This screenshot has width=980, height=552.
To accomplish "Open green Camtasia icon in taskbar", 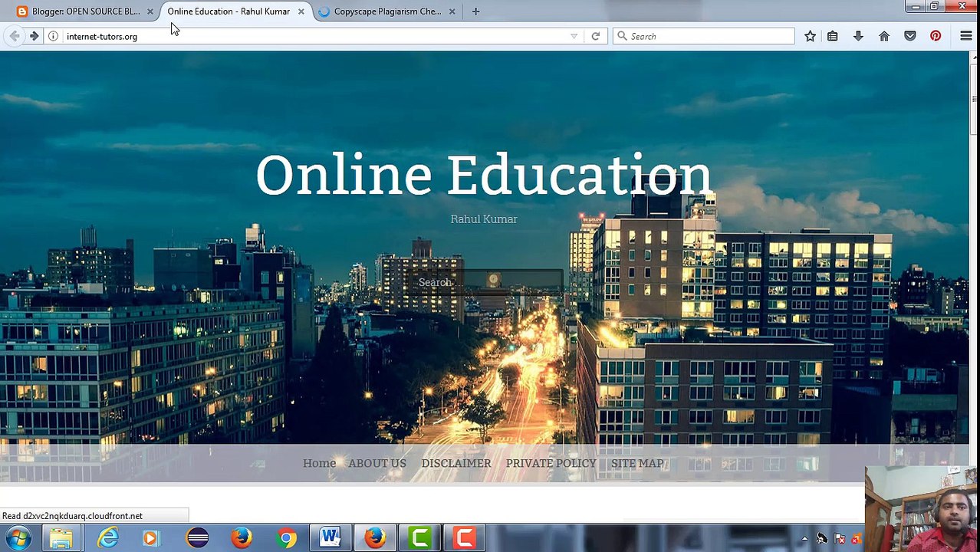I will point(419,537).
